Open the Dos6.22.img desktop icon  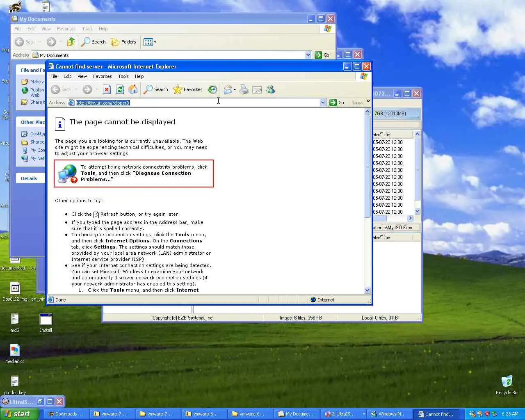[x=15, y=292]
